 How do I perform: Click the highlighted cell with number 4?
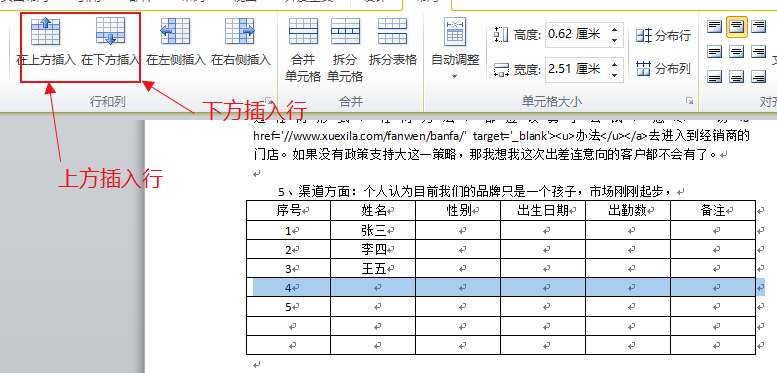tap(288, 287)
